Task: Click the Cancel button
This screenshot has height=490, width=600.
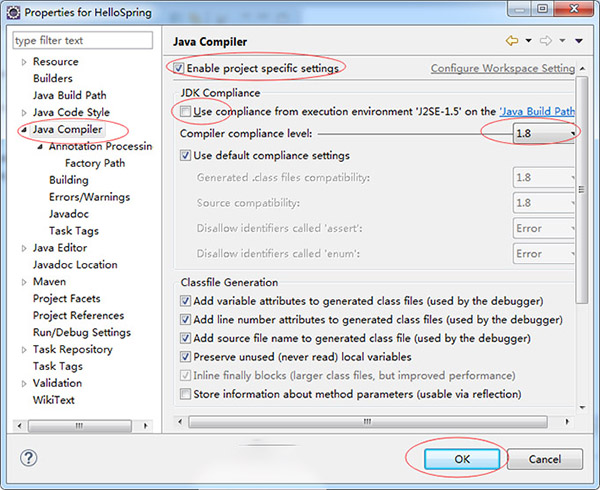Action: tap(544, 459)
